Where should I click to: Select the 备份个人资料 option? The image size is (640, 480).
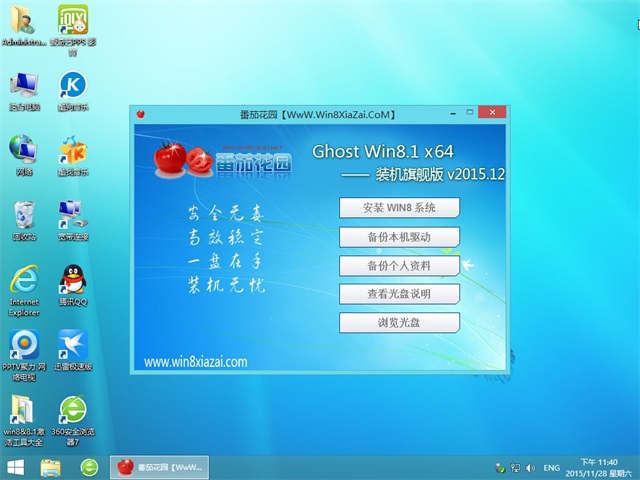(x=399, y=266)
